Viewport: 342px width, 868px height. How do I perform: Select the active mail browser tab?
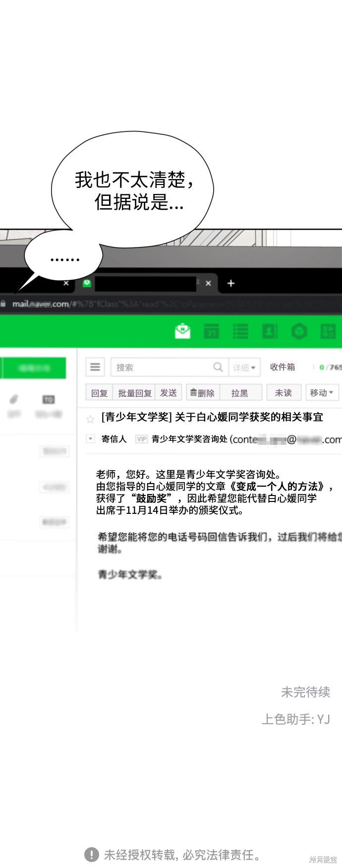147,283
